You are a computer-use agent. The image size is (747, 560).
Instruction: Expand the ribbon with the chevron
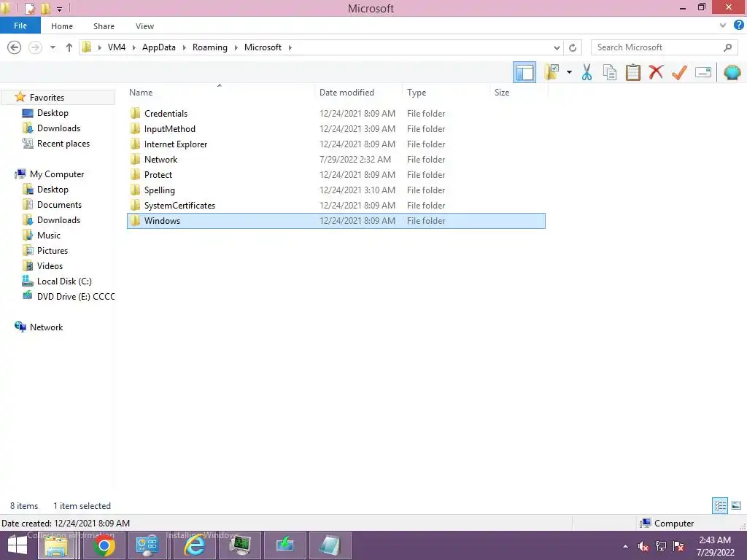click(x=723, y=26)
